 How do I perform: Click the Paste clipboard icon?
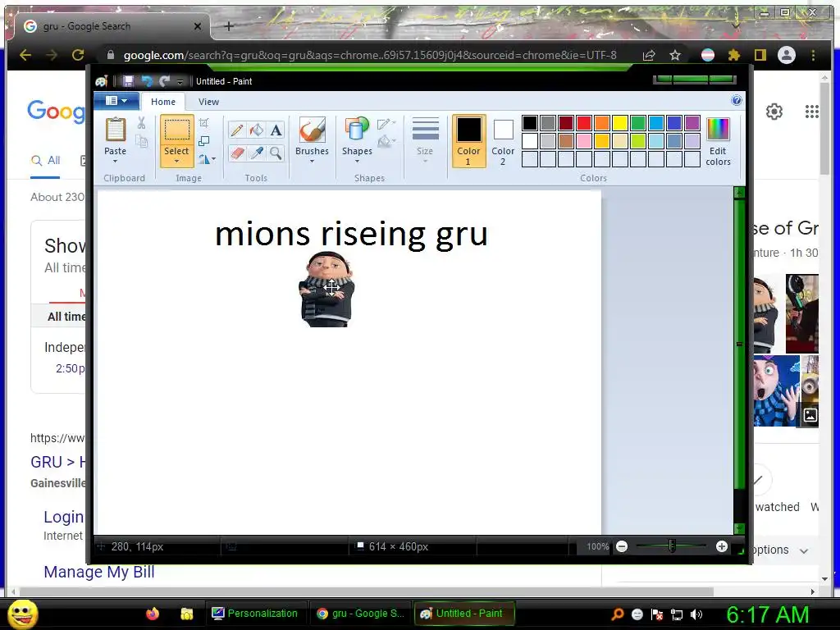[115, 130]
